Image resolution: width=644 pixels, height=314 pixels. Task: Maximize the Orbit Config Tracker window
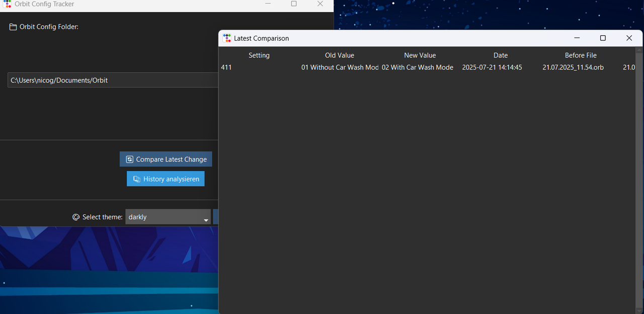[x=294, y=4]
